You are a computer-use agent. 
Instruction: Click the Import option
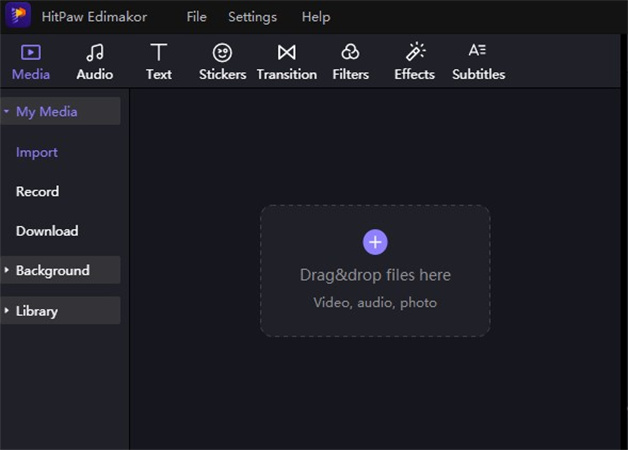[37, 152]
